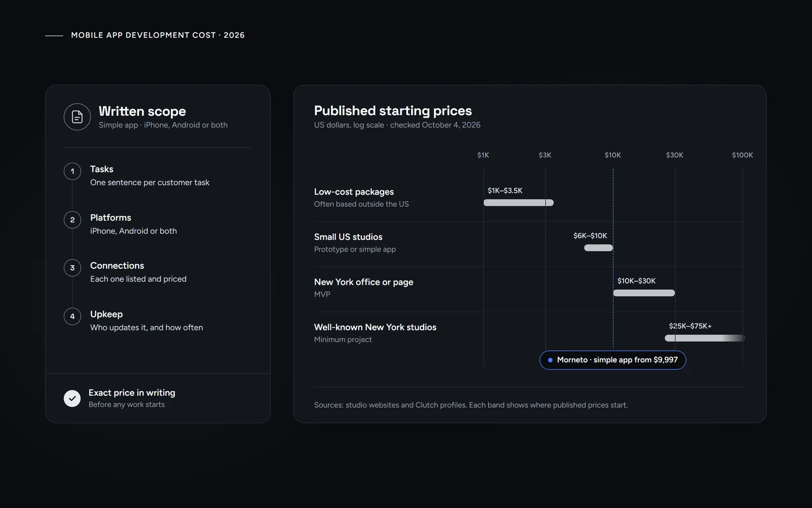Click the document icon beside Written scope

tap(77, 117)
